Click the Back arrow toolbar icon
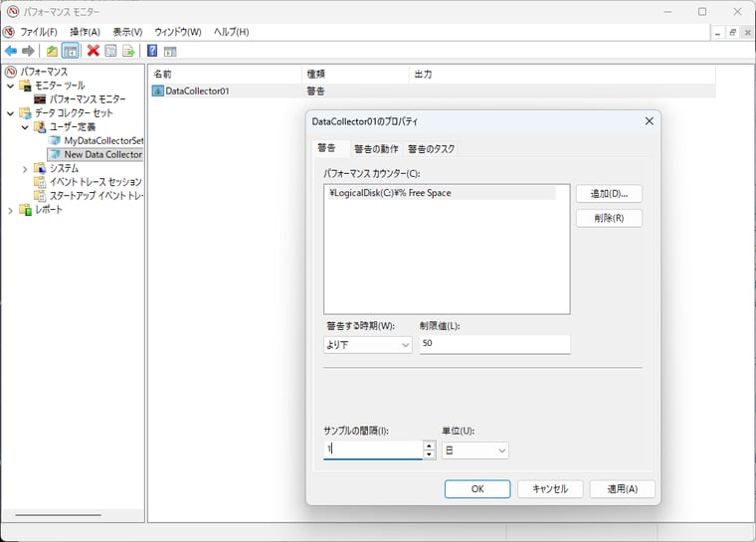 pos(11,51)
